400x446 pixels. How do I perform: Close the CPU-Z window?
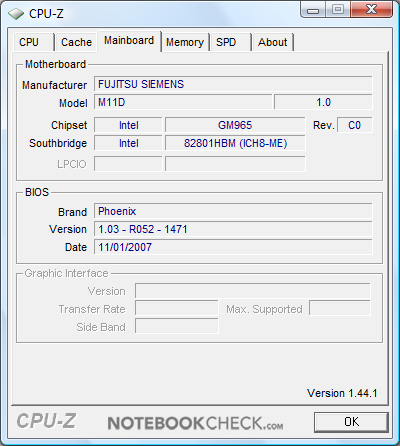click(x=371, y=9)
